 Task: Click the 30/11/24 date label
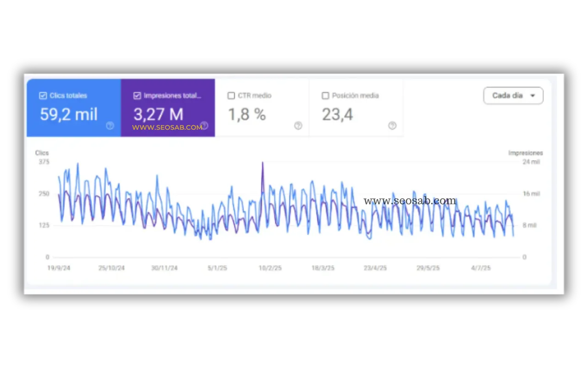point(164,268)
